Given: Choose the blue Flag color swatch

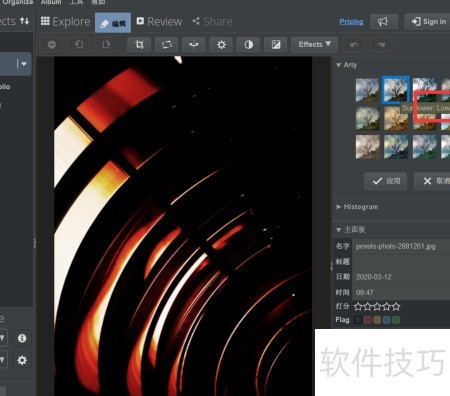Looking at the screenshot, I should [x=387, y=320].
